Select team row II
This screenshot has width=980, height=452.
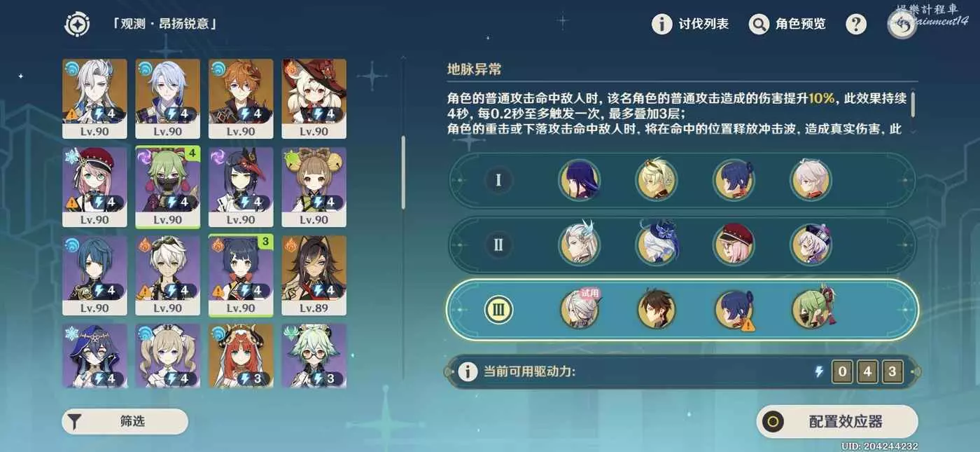pos(682,245)
